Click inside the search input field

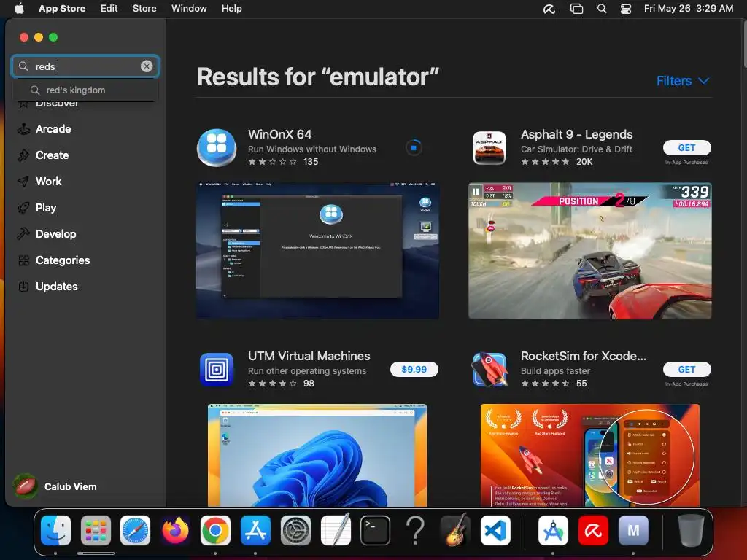(86, 66)
